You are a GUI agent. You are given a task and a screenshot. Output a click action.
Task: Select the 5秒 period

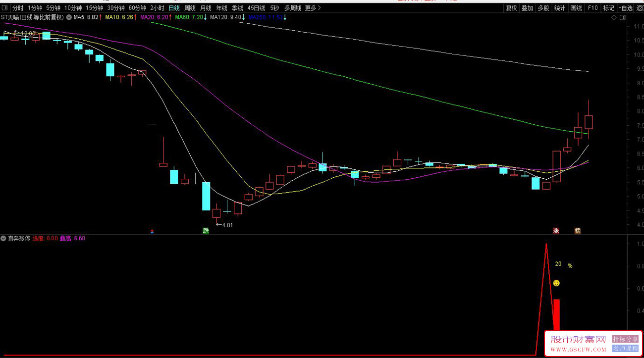click(274, 8)
